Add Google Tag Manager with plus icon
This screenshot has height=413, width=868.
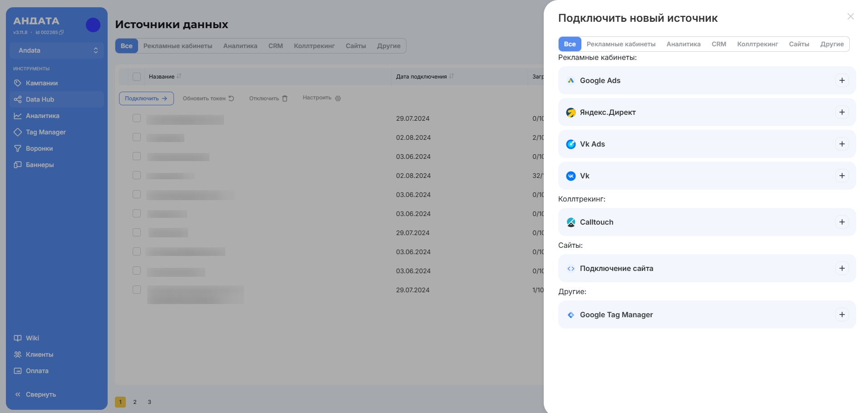click(x=842, y=315)
